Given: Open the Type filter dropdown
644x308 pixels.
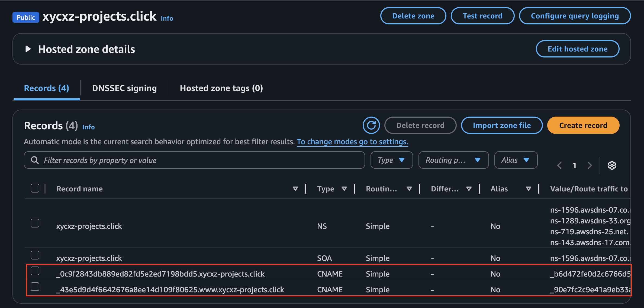Looking at the screenshot, I should [391, 160].
